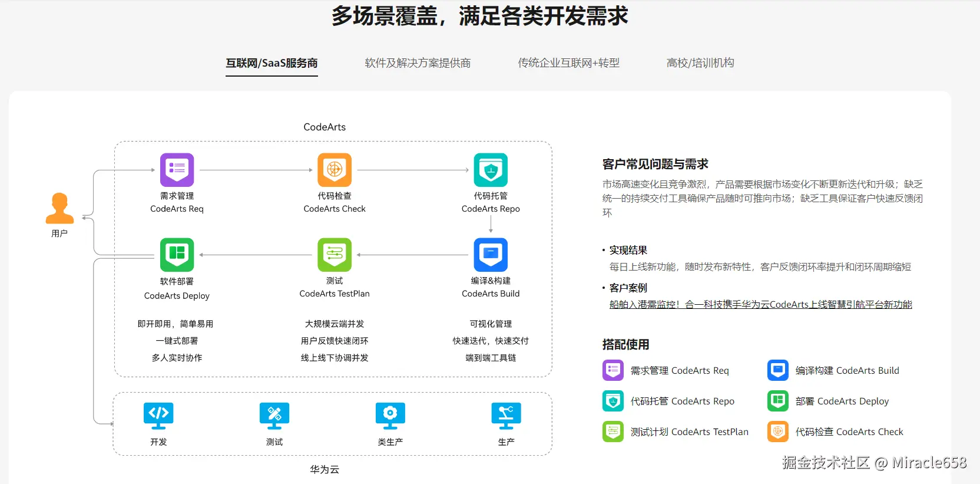Screen dimensions: 980x484
Task: Click the orange 代码检查 icon under 搭配使用
Action: (778, 432)
